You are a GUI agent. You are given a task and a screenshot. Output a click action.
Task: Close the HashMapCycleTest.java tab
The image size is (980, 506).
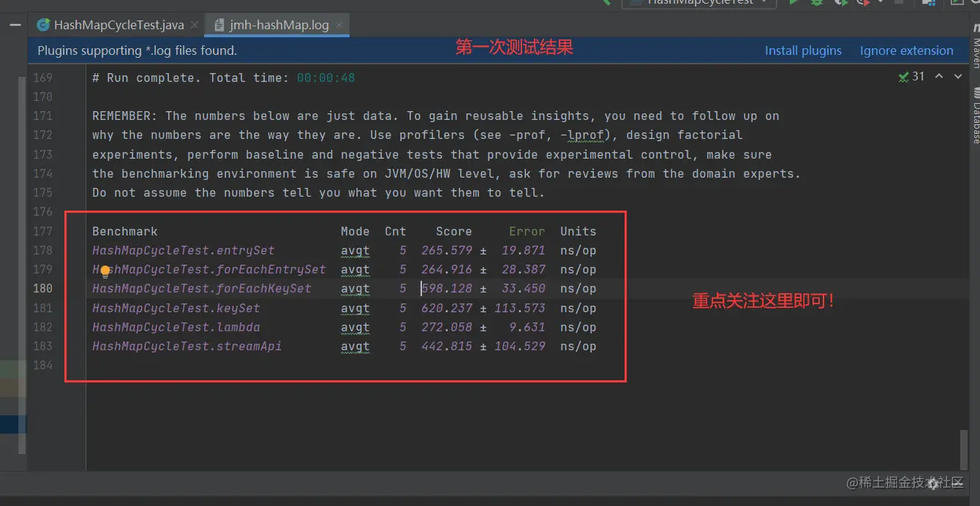pos(195,25)
